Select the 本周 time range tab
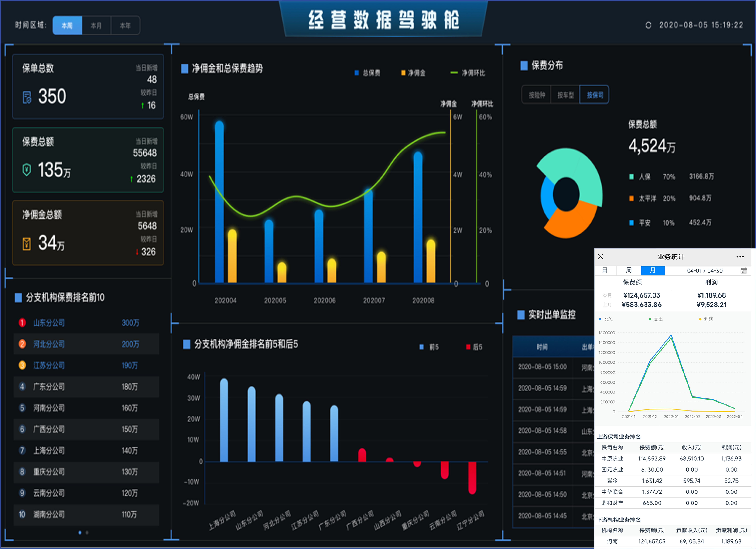Screen dimensions: 756x549 (67, 25)
